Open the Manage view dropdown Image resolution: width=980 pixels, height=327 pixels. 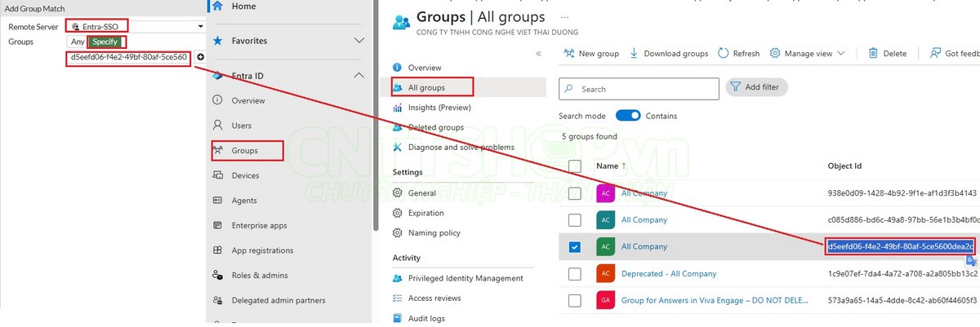coord(808,54)
